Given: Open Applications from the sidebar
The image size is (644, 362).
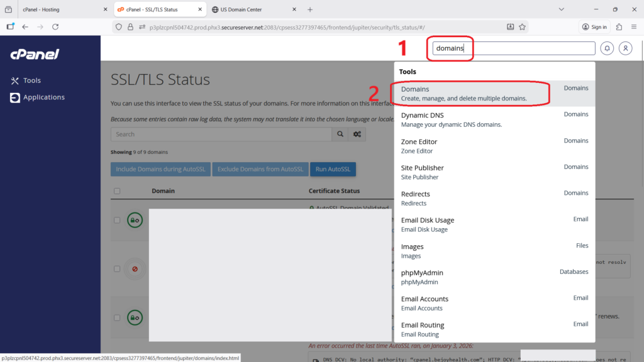Looking at the screenshot, I should click(43, 97).
